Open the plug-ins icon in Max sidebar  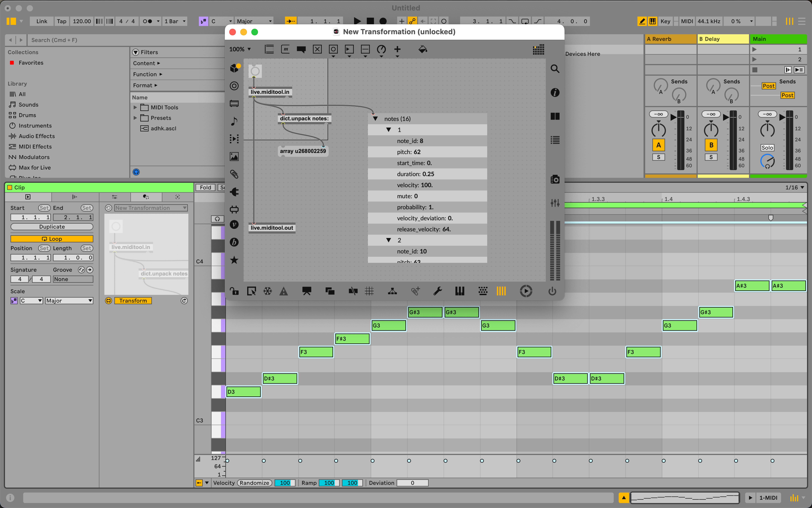(234, 192)
